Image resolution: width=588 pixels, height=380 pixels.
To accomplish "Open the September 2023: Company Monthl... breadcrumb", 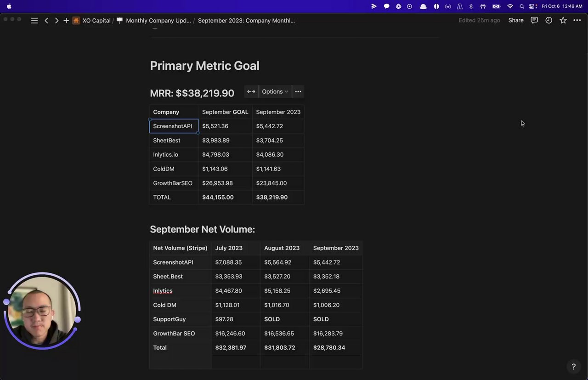I will [246, 21].
